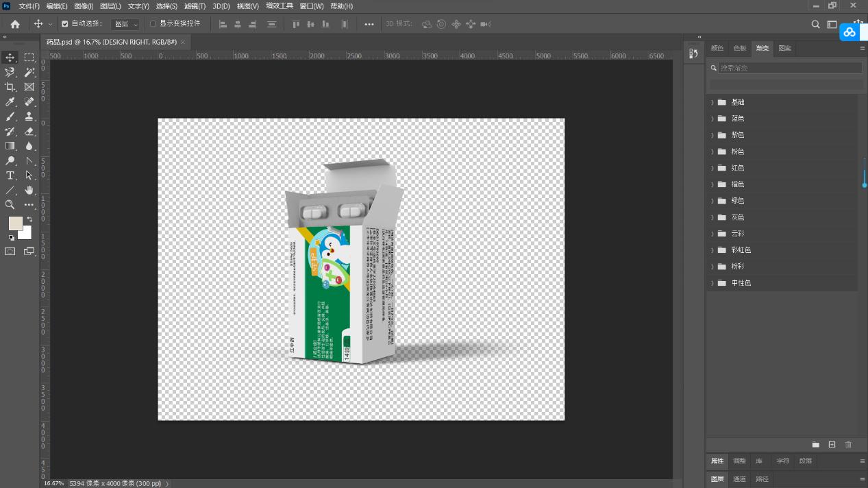The image size is (868, 488).
Task: Enable the 显示变换控件 checkbox
Action: 153,24
